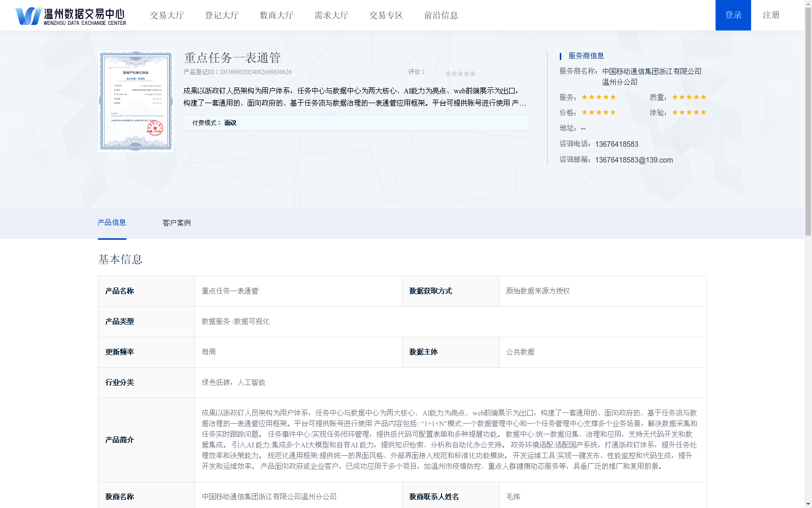Click the Wenzhou Data Exchange Center logo
The width and height of the screenshot is (812, 508).
(x=71, y=15)
